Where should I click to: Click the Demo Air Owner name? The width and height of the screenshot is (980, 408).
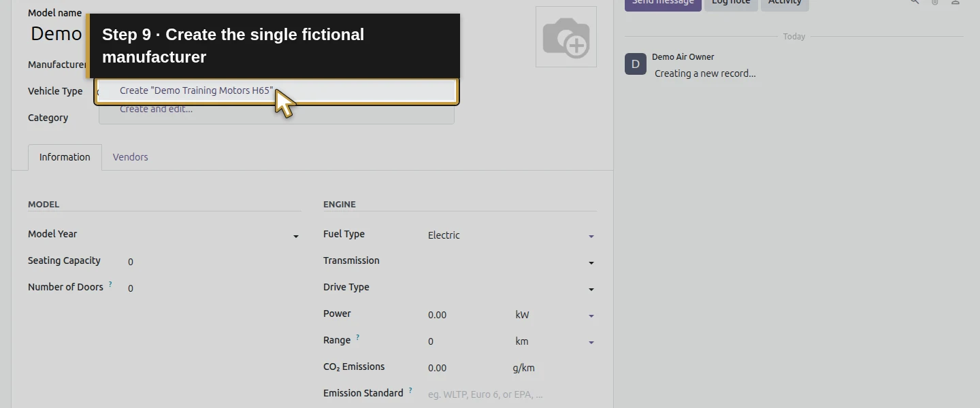(683, 57)
